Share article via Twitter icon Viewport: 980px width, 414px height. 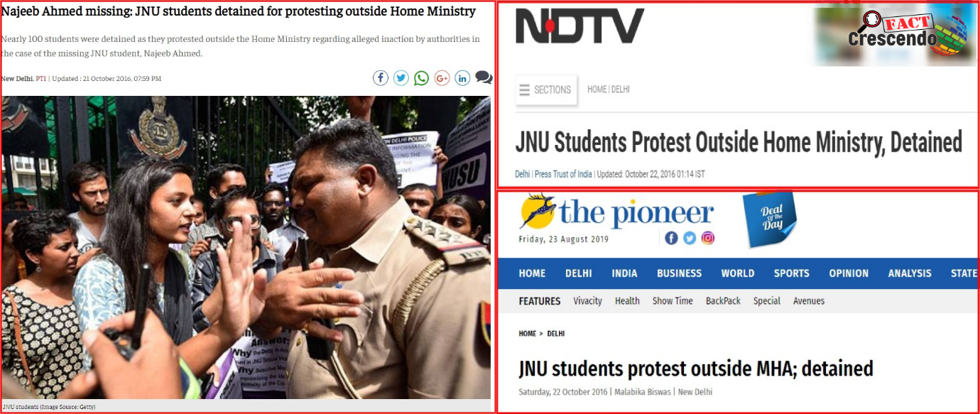[x=401, y=78]
